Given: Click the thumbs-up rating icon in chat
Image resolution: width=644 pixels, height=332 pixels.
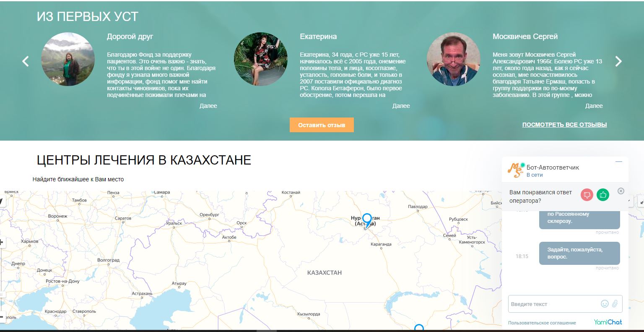Looking at the screenshot, I should [x=603, y=195].
